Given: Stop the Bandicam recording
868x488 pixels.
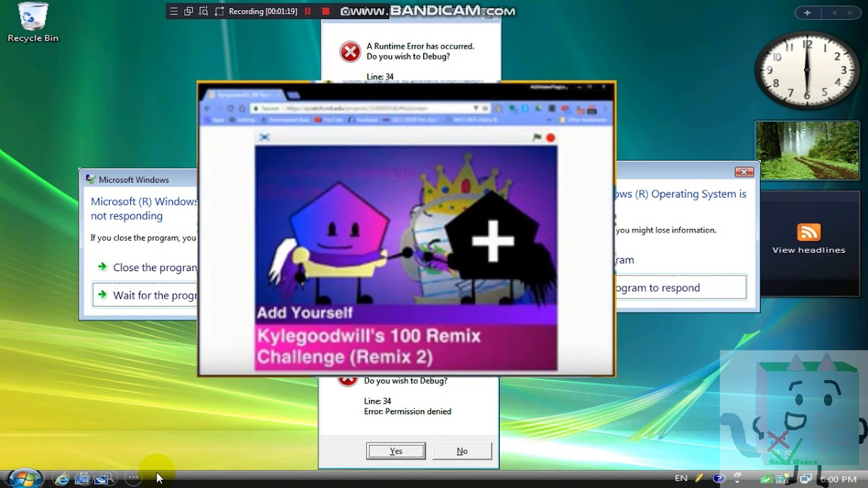Looking at the screenshot, I should (325, 11).
